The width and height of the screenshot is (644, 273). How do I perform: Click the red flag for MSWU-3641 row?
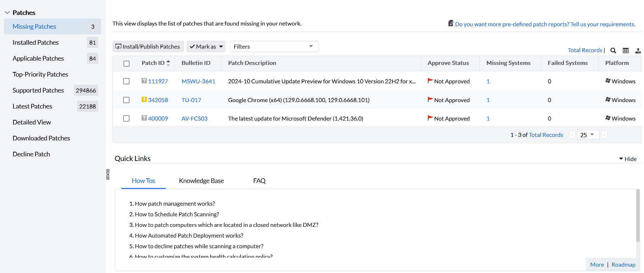point(430,81)
